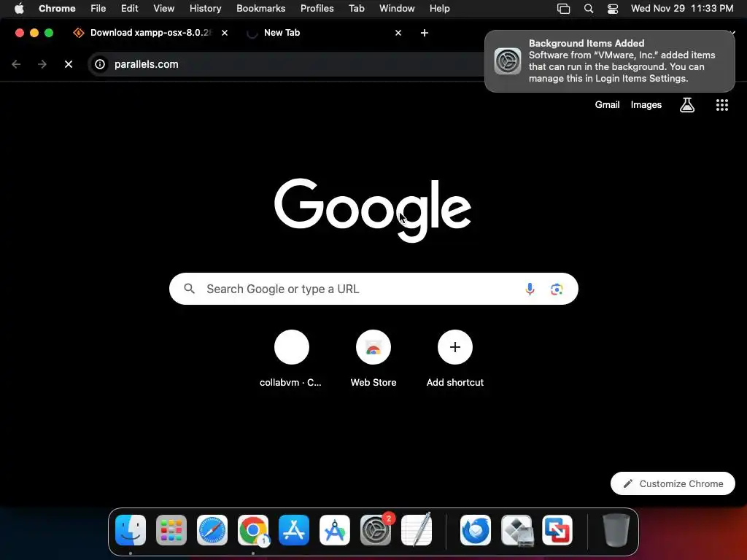Open the Profiles menu
The width and height of the screenshot is (747, 560).
[317, 8]
